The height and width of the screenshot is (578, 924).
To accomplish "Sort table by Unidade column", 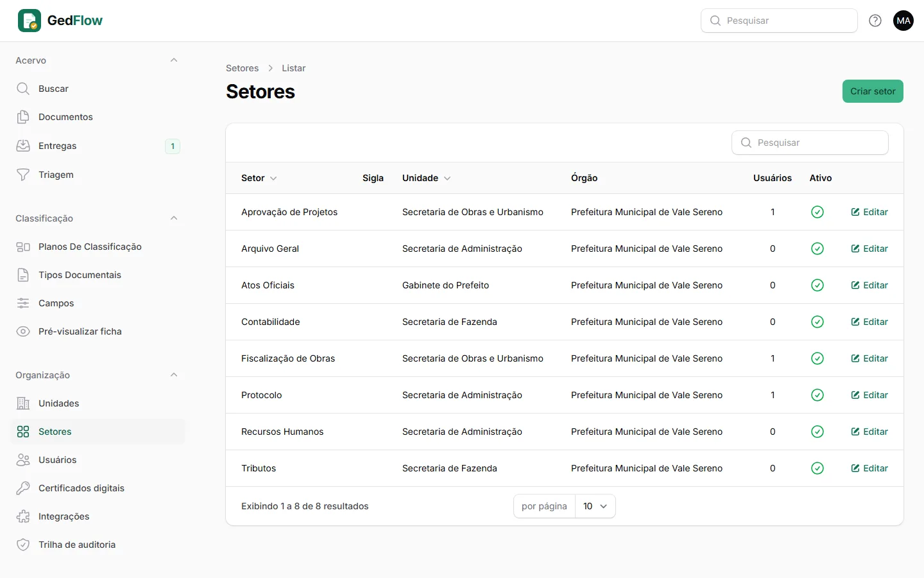I will (x=427, y=178).
